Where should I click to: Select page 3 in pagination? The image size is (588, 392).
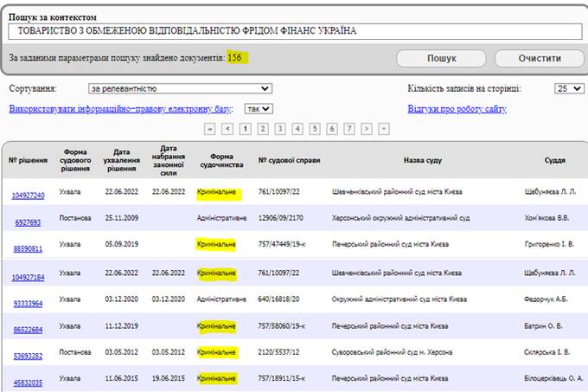point(280,129)
